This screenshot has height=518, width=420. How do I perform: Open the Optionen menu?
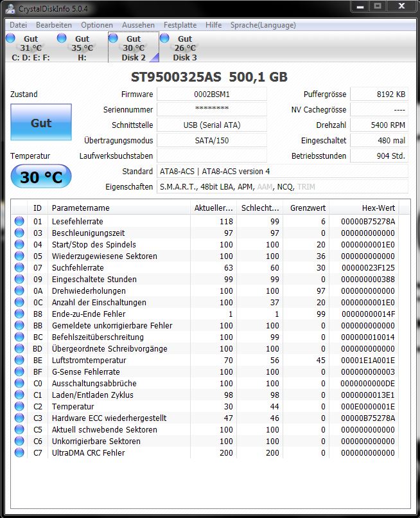(97, 25)
